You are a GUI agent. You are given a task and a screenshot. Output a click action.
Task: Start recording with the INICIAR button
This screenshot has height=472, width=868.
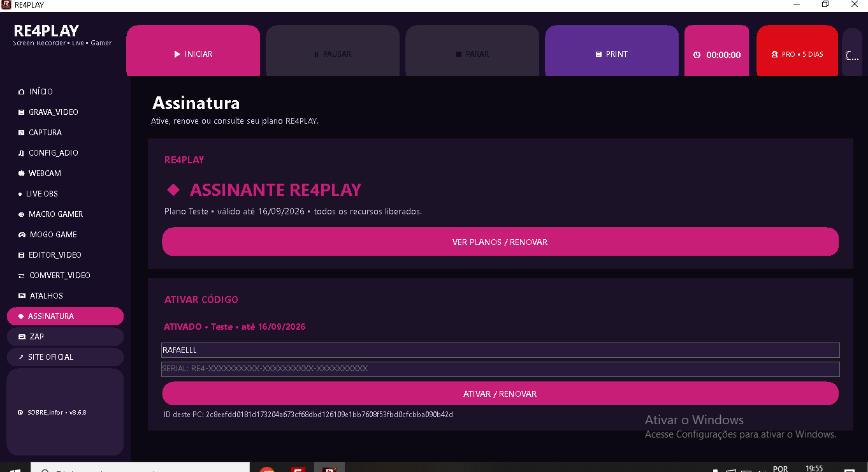193,51
